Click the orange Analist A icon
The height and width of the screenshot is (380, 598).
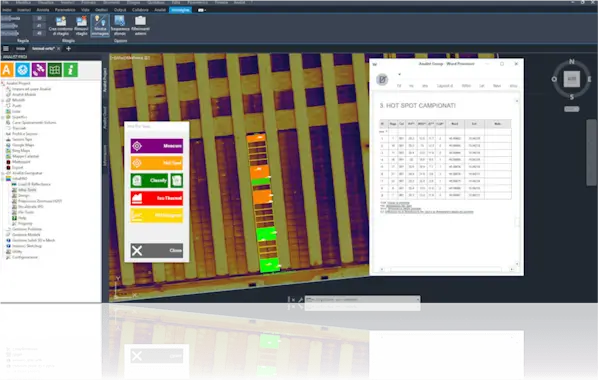click(x=7, y=70)
